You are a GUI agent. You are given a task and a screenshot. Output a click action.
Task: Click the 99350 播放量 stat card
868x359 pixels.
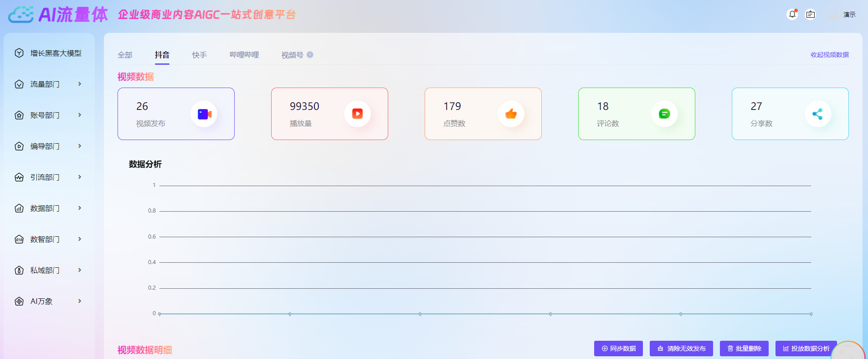(329, 114)
